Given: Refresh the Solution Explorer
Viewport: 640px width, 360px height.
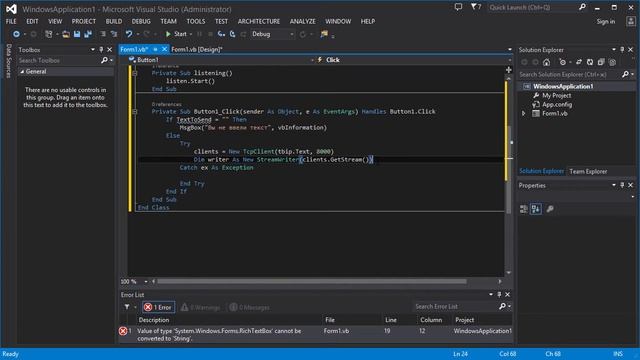Looking at the screenshot, I should [590, 62].
